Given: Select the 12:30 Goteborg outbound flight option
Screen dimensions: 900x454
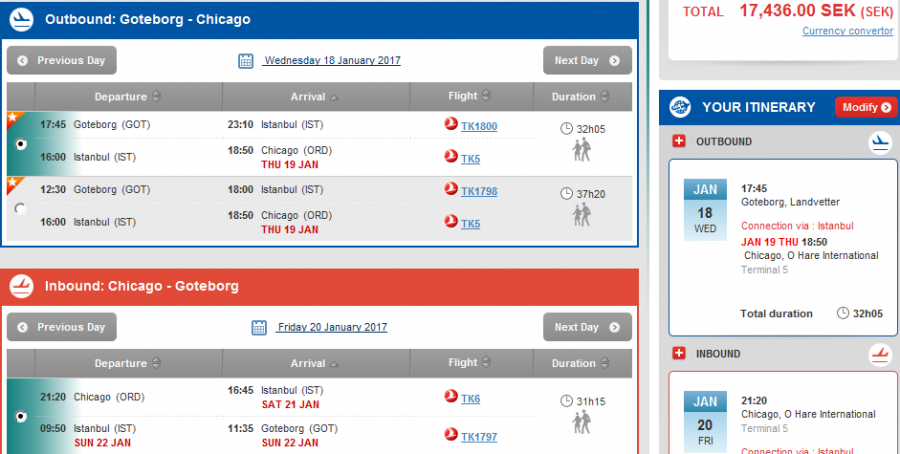Looking at the screenshot, I should [x=21, y=209].
